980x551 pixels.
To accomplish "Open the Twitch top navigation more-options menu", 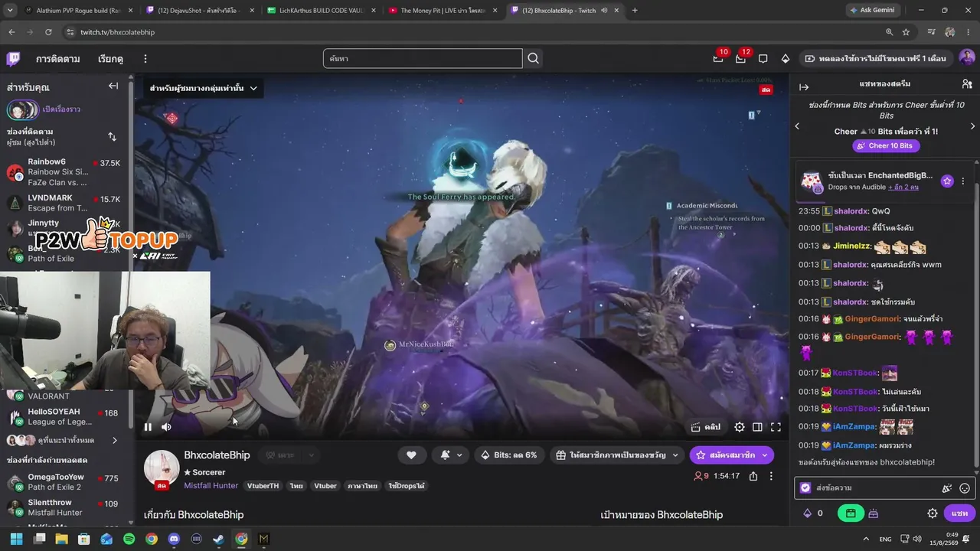I will (x=145, y=59).
